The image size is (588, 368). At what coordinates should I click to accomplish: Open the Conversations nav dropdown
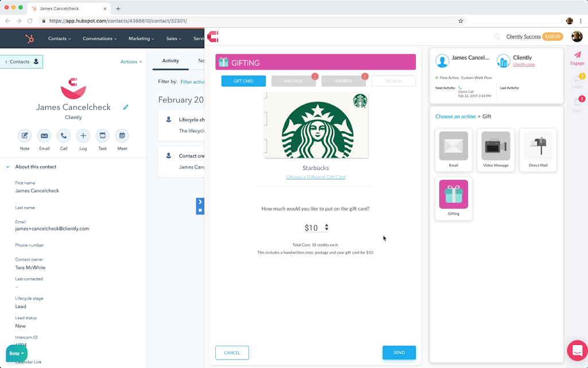pos(100,39)
